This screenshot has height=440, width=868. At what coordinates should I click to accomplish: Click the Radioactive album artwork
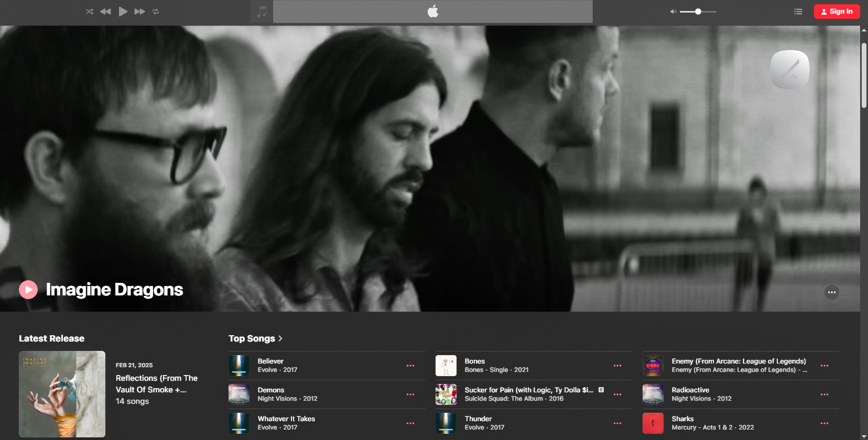653,394
